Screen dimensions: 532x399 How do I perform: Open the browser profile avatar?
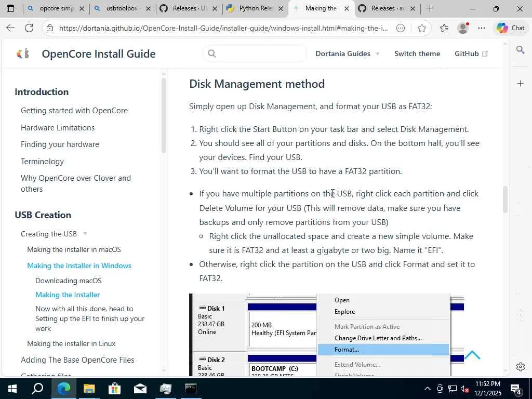point(463,28)
